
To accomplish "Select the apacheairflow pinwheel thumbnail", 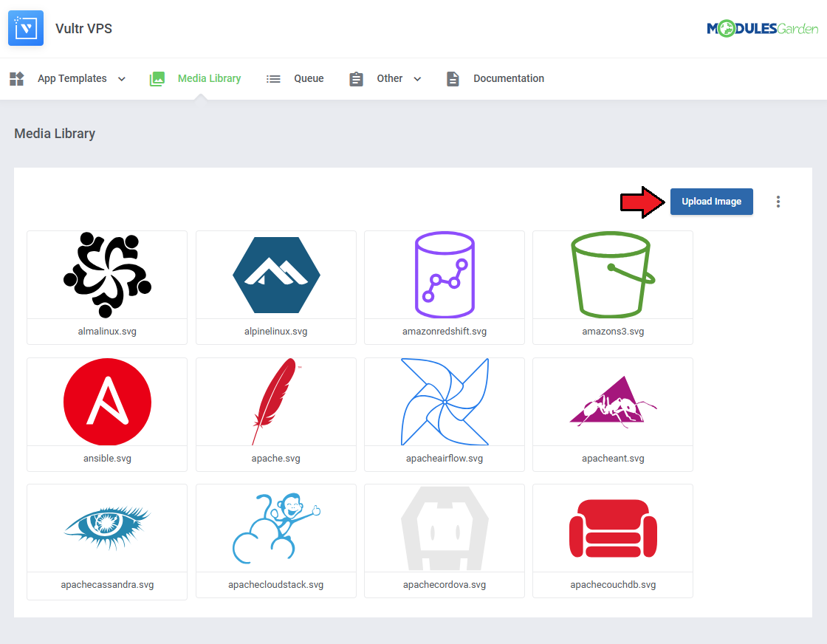I will (x=445, y=402).
